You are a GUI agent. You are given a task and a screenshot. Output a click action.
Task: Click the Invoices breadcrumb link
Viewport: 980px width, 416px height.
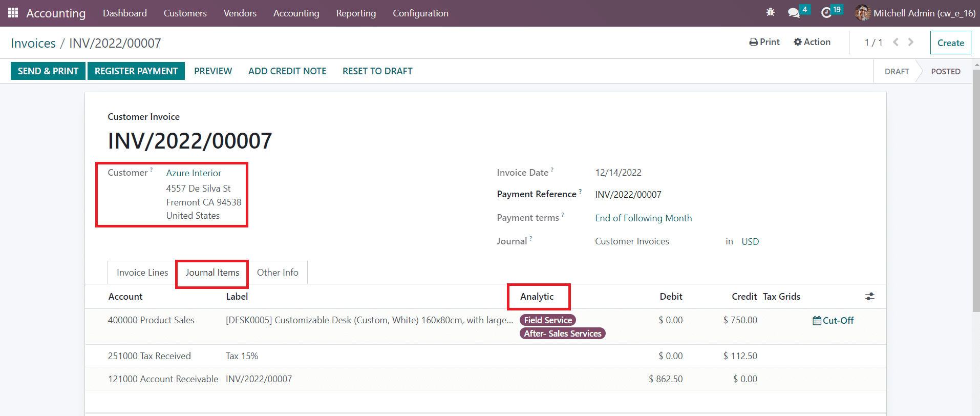pyautogui.click(x=33, y=44)
